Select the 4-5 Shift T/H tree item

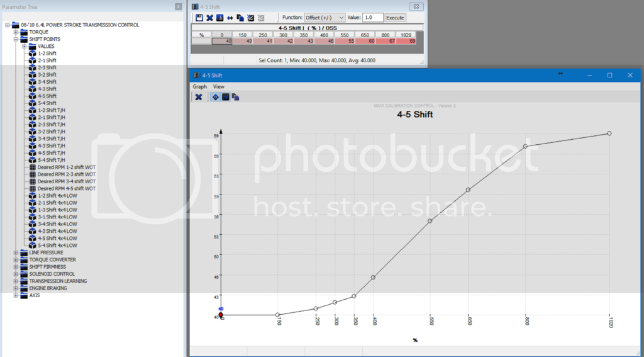(52, 153)
